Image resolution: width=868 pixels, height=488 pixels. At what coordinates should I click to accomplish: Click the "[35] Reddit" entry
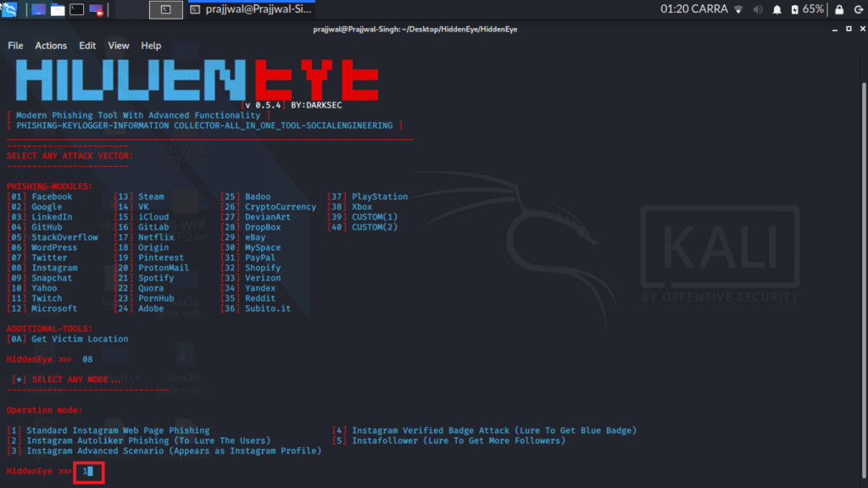[x=248, y=298]
